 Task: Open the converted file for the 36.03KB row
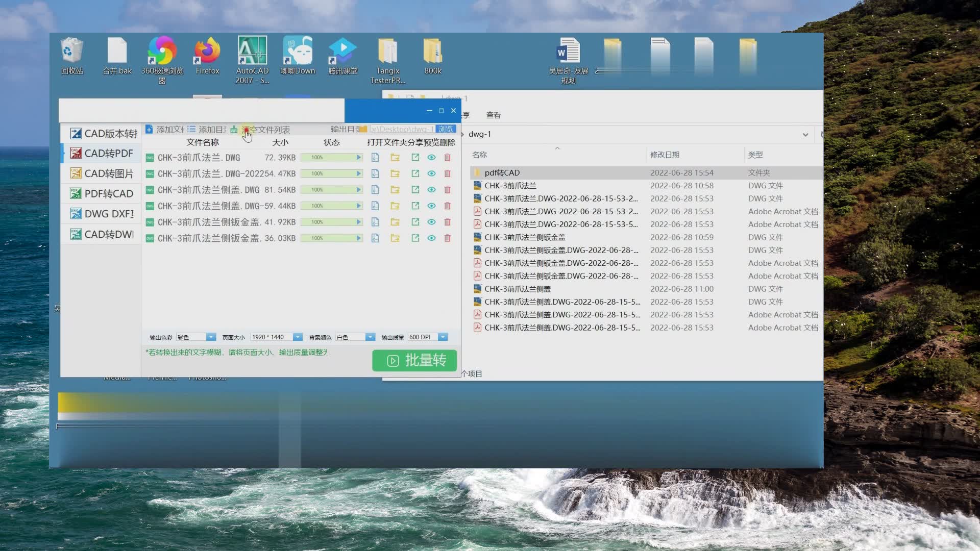click(x=375, y=238)
